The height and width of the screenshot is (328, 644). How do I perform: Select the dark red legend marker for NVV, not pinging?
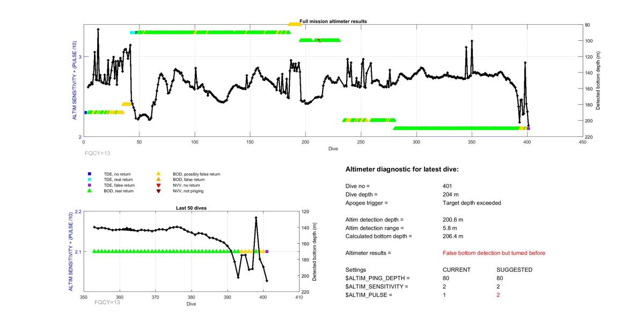[158, 191]
